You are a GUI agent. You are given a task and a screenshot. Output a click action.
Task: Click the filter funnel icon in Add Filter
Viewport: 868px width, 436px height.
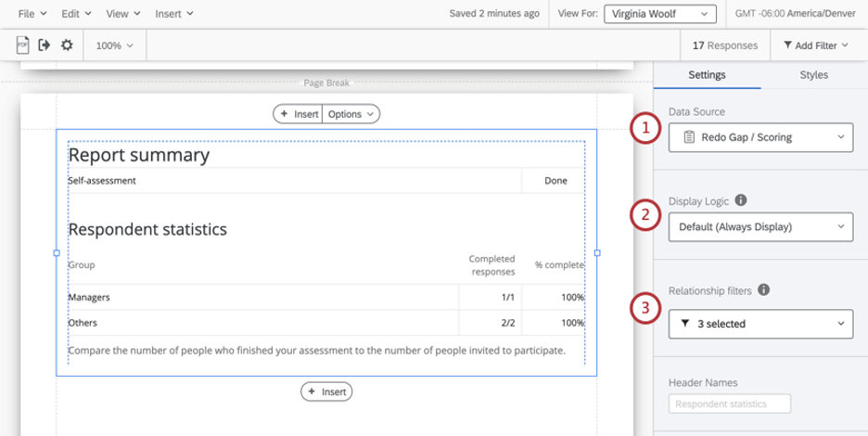(787, 45)
